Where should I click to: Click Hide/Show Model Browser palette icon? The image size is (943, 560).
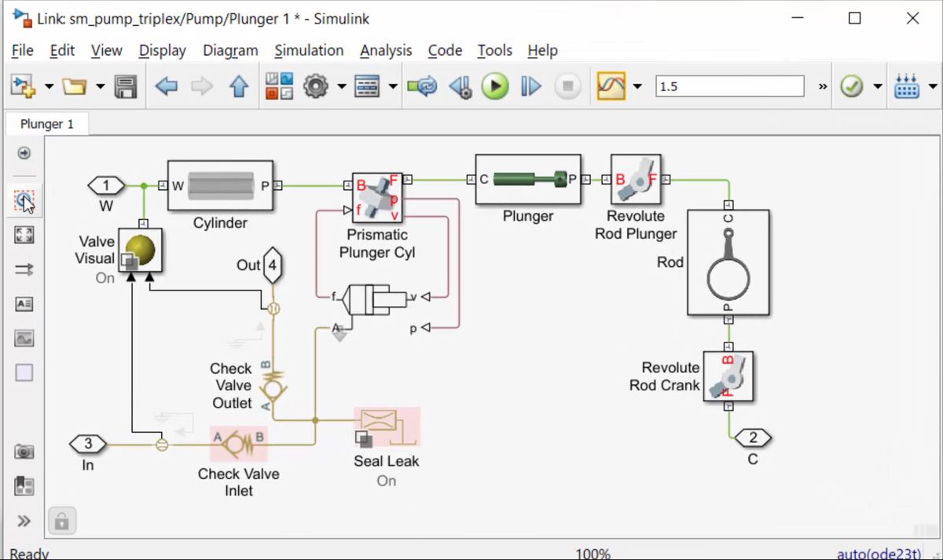(24, 153)
